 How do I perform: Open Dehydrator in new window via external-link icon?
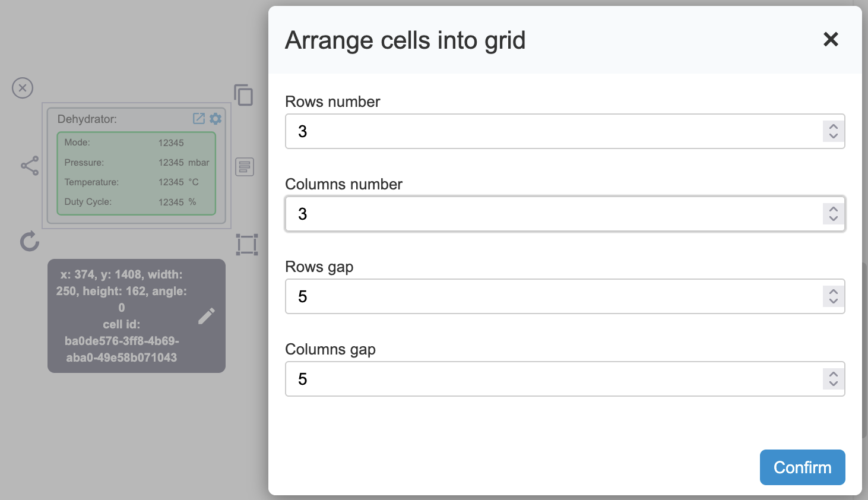pyautogui.click(x=198, y=119)
